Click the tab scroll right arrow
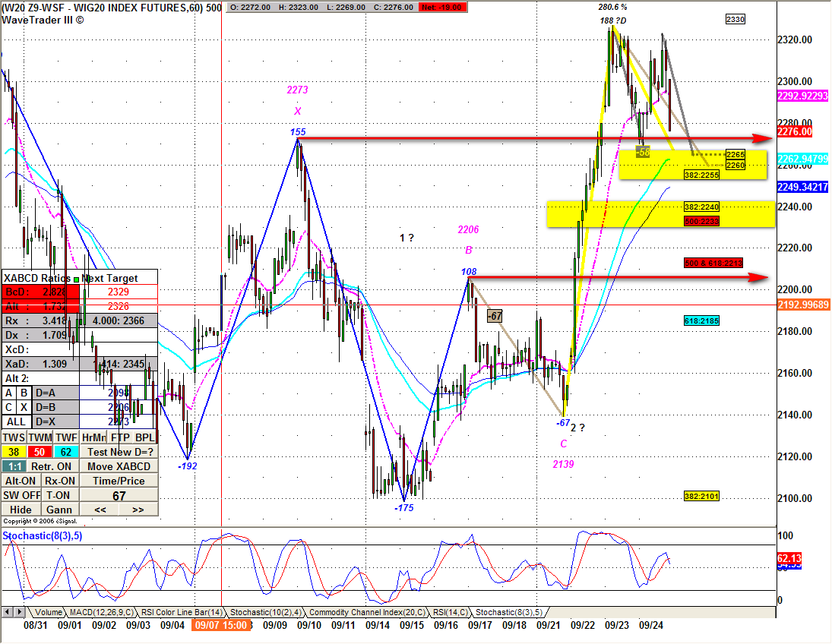This screenshot has height=644, width=832. click(18, 612)
